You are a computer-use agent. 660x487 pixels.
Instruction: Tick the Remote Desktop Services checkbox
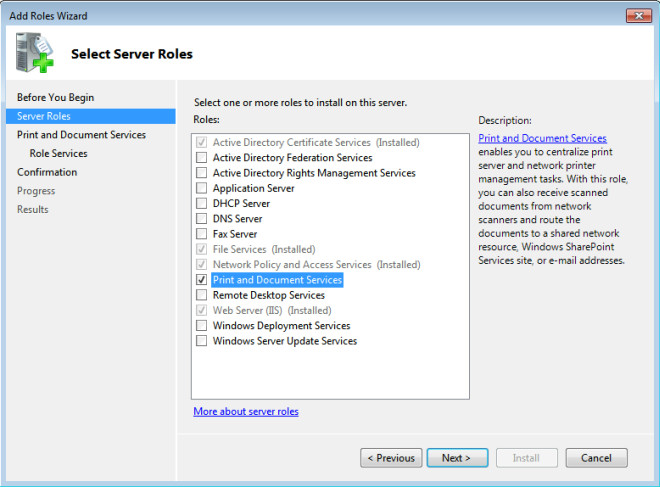[x=202, y=295]
